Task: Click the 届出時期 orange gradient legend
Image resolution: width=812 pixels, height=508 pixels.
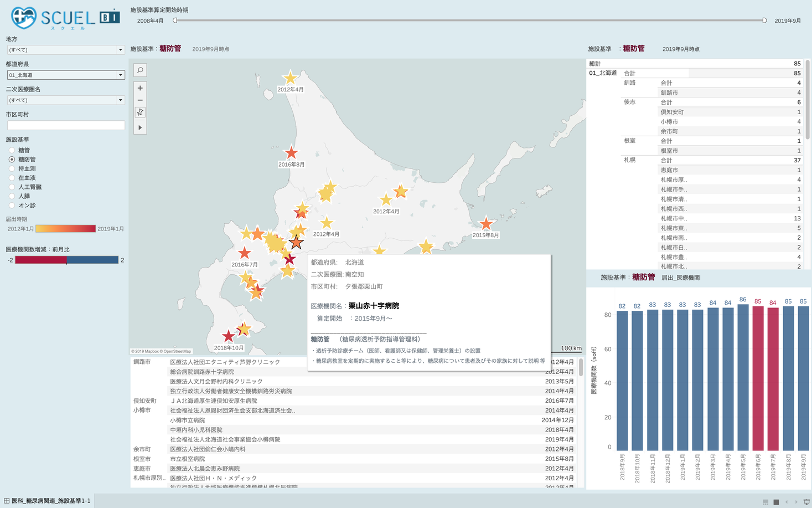Action: (x=65, y=228)
